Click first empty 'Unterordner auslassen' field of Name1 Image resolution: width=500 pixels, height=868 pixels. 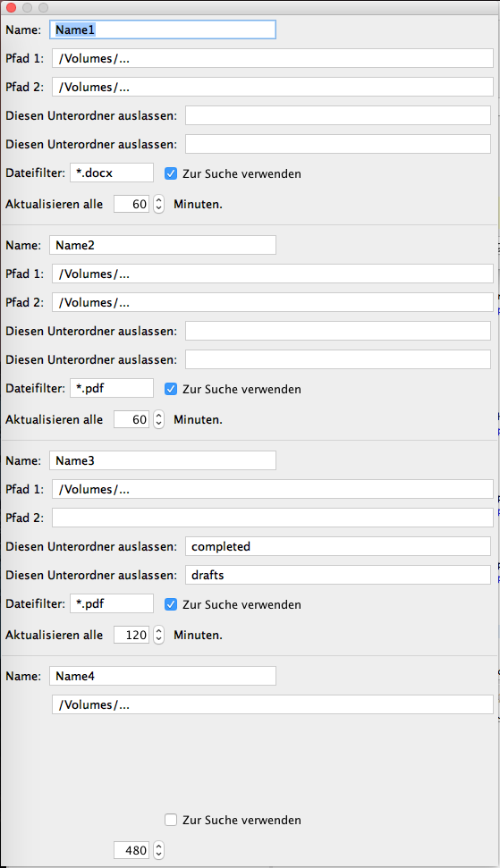338,115
